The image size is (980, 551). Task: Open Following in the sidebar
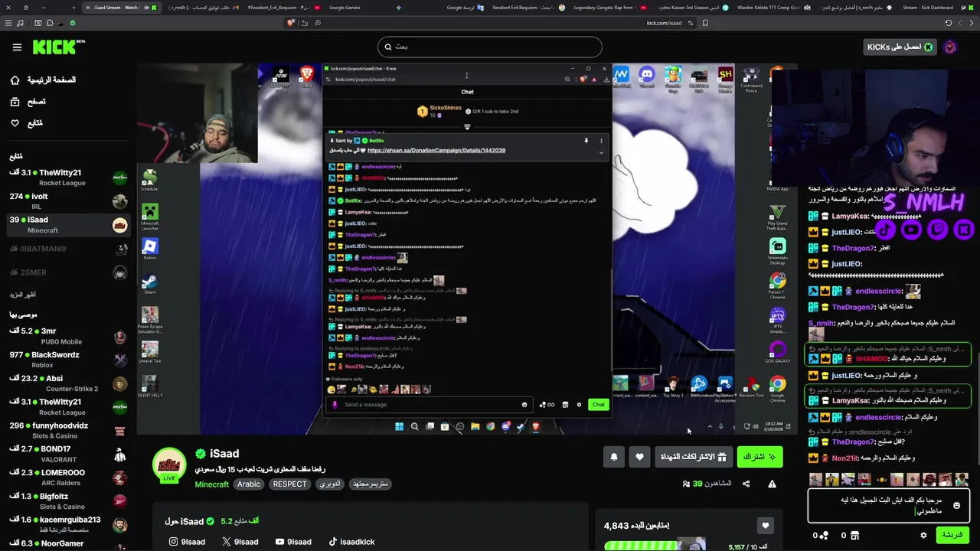[27, 122]
